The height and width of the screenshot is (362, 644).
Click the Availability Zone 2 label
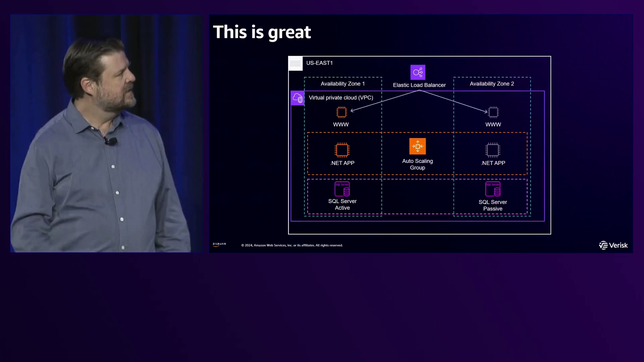click(492, 84)
